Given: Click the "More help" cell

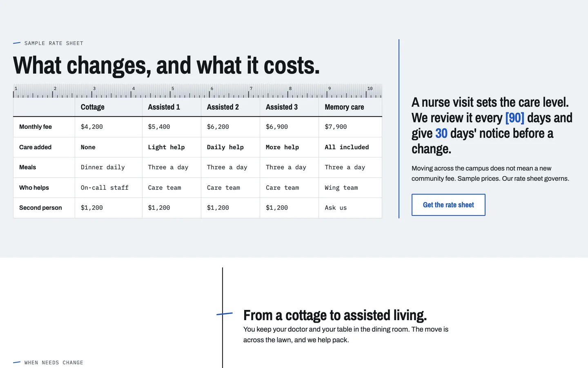Looking at the screenshot, I should click(x=289, y=147).
